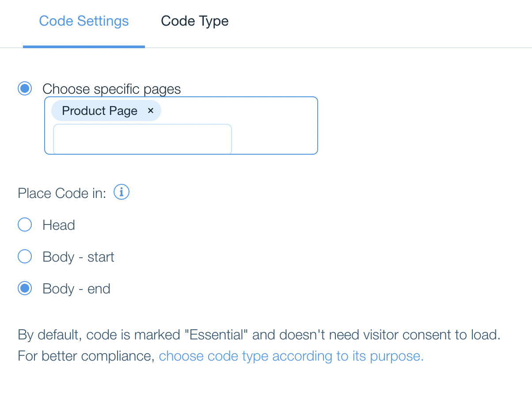The height and width of the screenshot is (411, 532).
Task: Click the blue underline beneath Code Settings
Action: [84, 46]
